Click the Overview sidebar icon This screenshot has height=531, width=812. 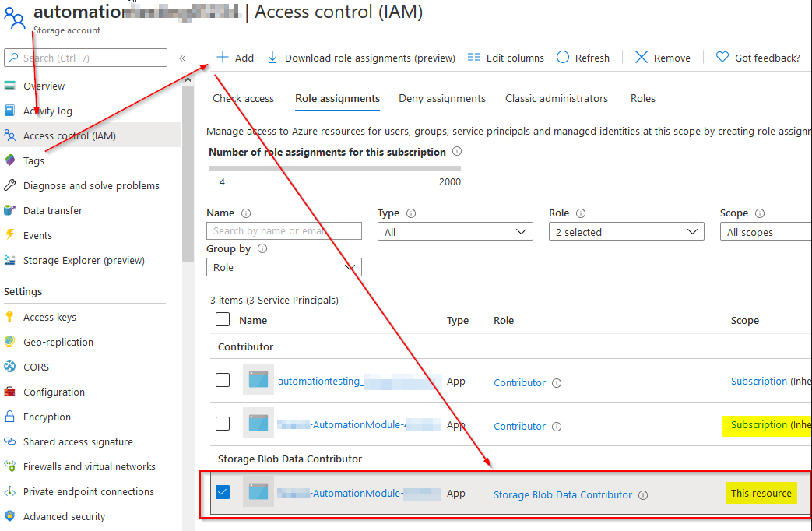point(10,86)
